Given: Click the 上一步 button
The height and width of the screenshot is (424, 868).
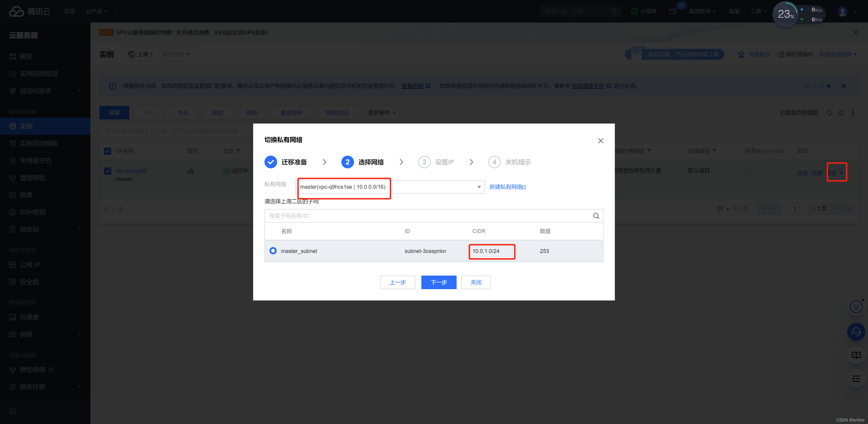Looking at the screenshot, I should [398, 282].
